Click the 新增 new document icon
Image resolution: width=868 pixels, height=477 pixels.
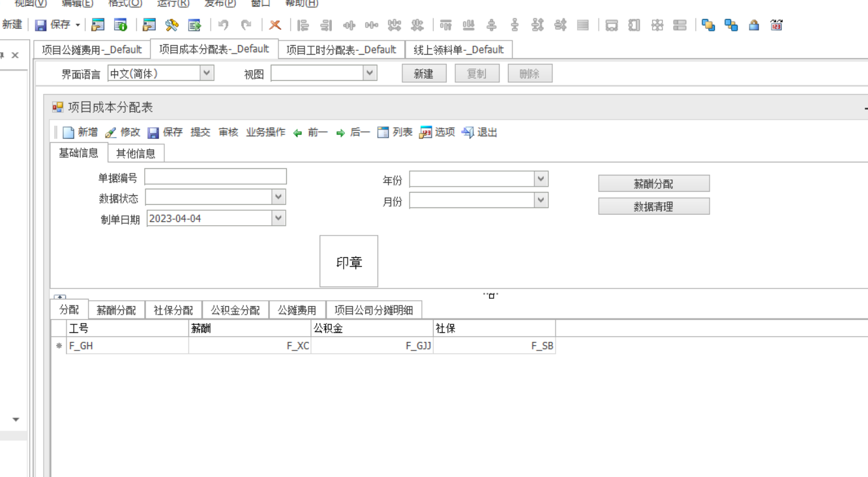coord(68,132)
